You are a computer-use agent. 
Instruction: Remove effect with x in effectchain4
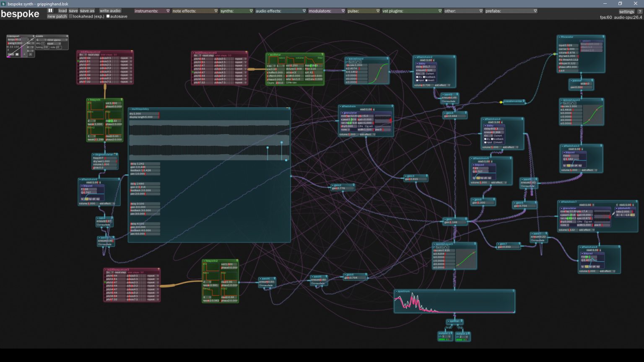pos(501,122)
